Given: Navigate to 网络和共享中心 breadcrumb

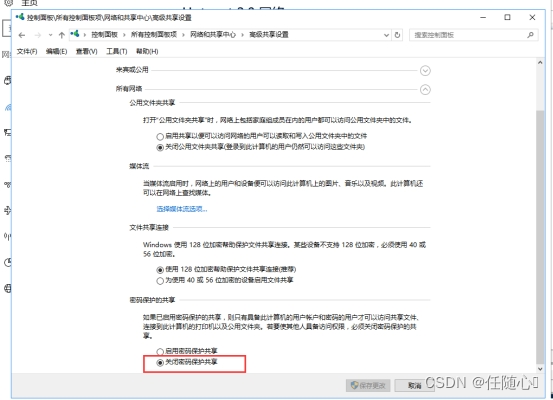Looking at the screenshot, I should (213, 35).
